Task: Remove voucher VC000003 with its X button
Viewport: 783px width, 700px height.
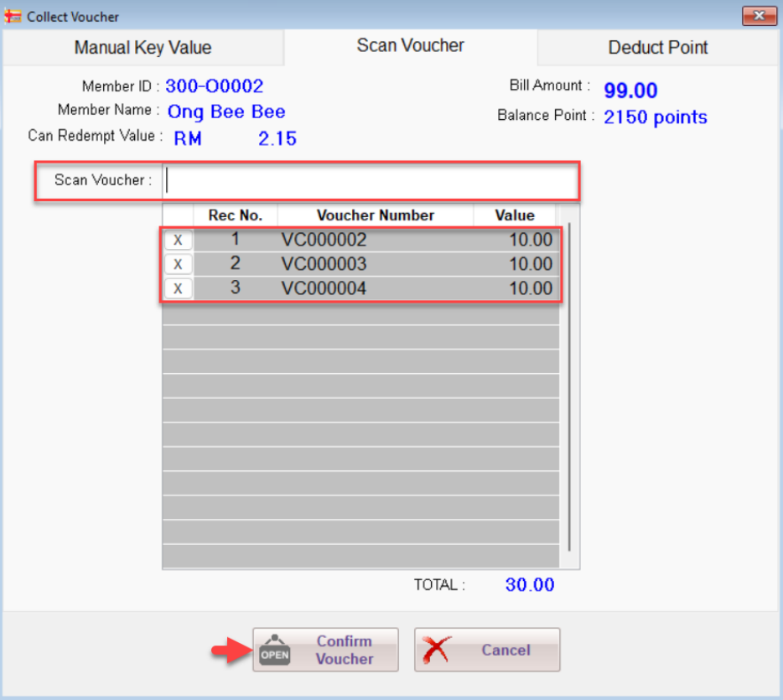Action: [178, 265]
